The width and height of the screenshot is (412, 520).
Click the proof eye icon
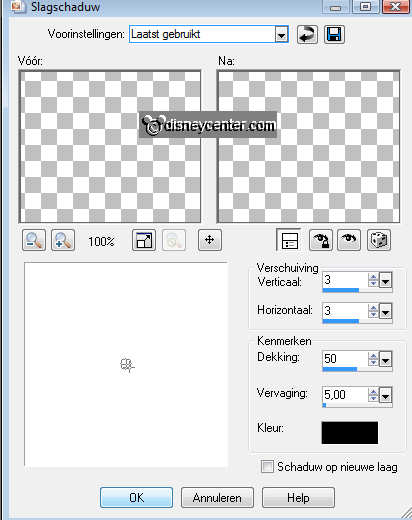349,240
